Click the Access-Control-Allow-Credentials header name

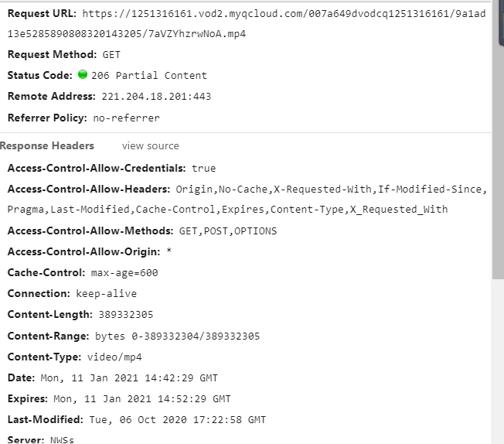pyautogui.click(x=97, y=168)
